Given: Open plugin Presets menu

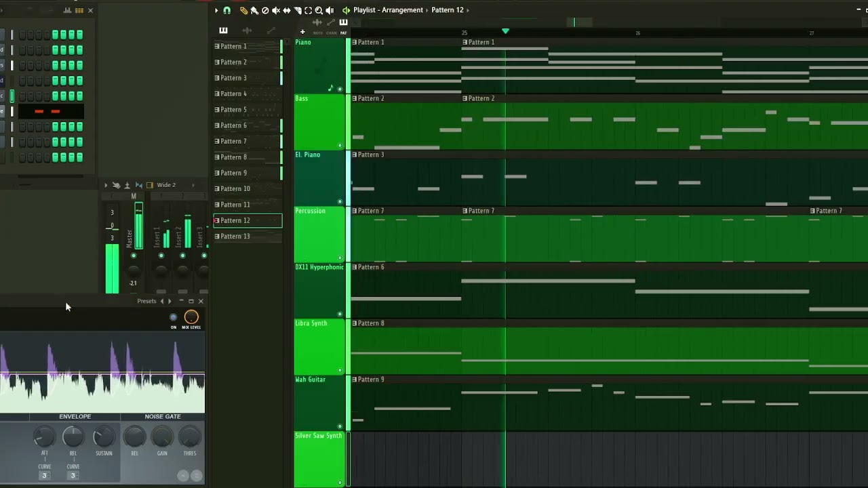Looking at the screenshot, I should pyautogui.click(x=146, y=301).
